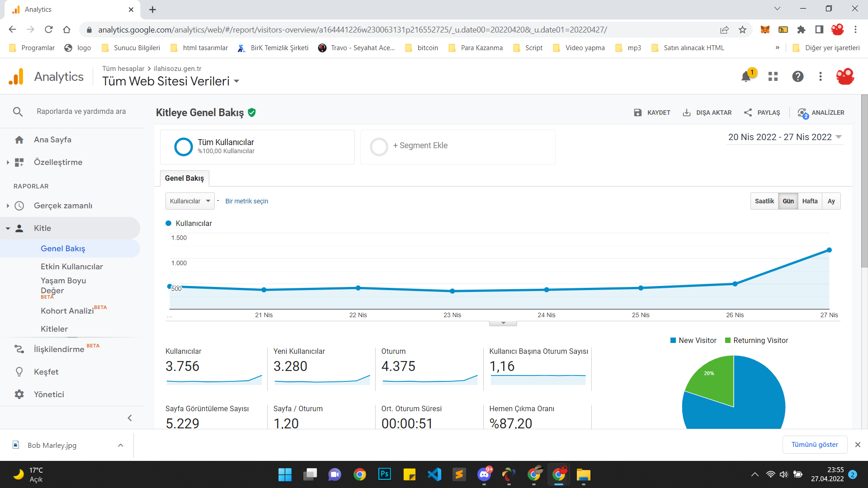Click the help question mark icon
The height and width of the screenshot is (488, 868).
pyautogui.click(x=797, y=76)
